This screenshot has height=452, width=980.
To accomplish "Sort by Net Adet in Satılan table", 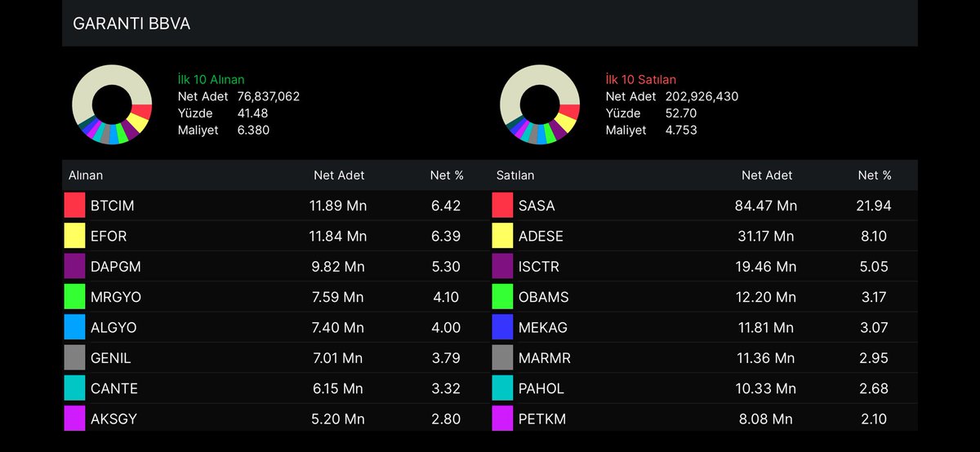I will pos(767,175).
